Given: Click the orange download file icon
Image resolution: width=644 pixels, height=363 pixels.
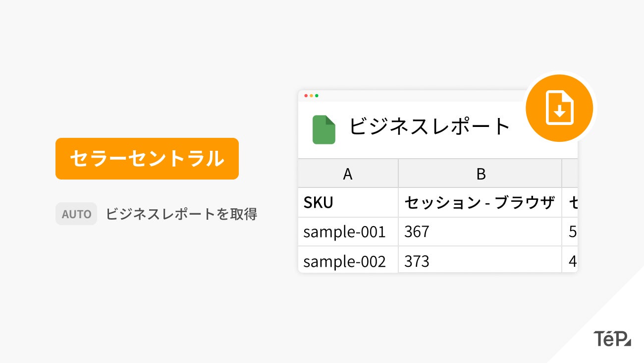Looking at the screenshot, I should point(559,108).
